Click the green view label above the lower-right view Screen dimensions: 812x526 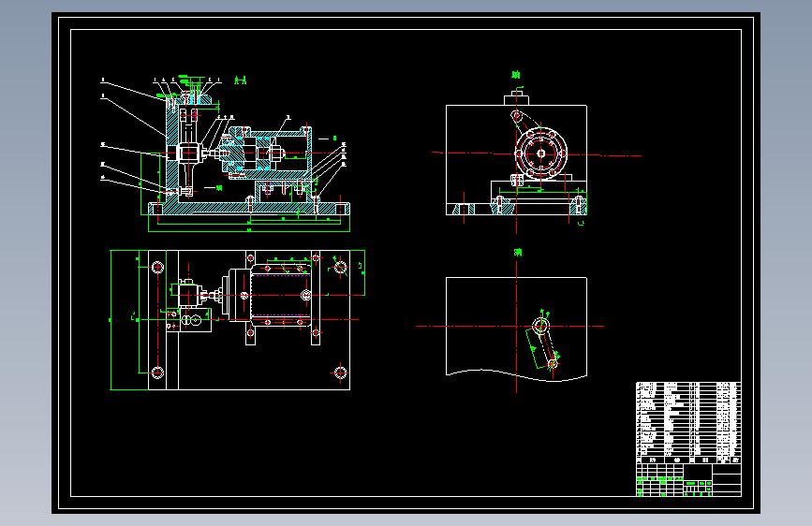[x=518, y=252]
